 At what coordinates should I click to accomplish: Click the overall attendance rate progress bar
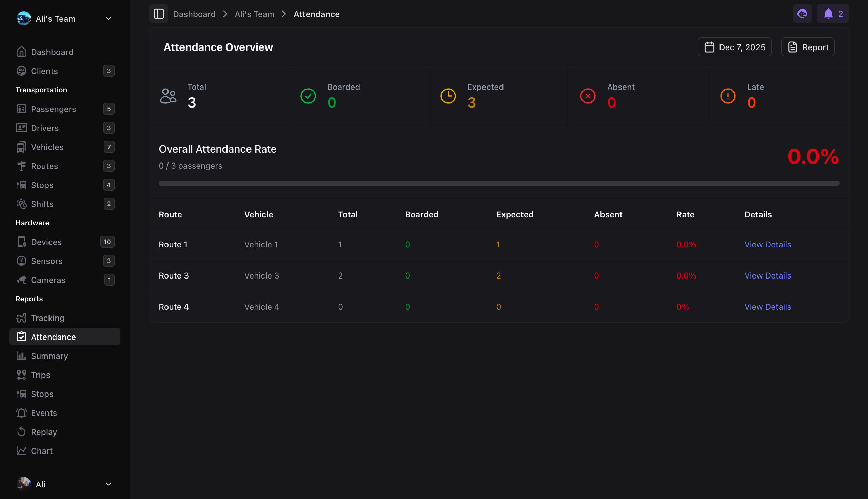[498, 184]
